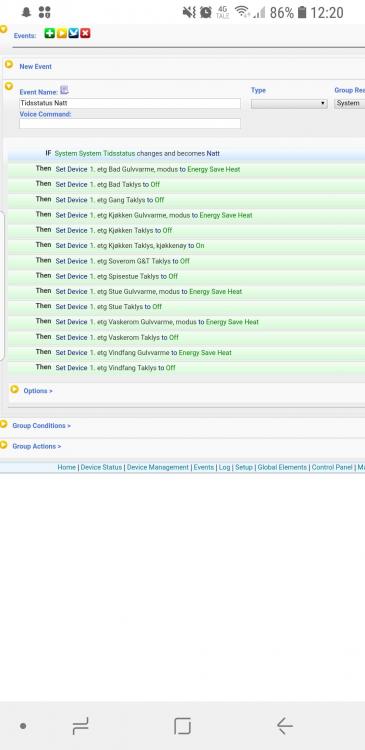Select the IF Tidsstatus becomes Natt trigger row
The width and height of the screenshot is (365, 750).
pos(186,154)
